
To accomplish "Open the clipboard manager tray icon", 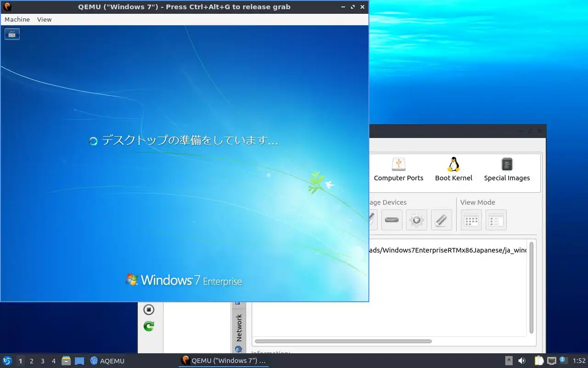I will click(x=539, y=361).
